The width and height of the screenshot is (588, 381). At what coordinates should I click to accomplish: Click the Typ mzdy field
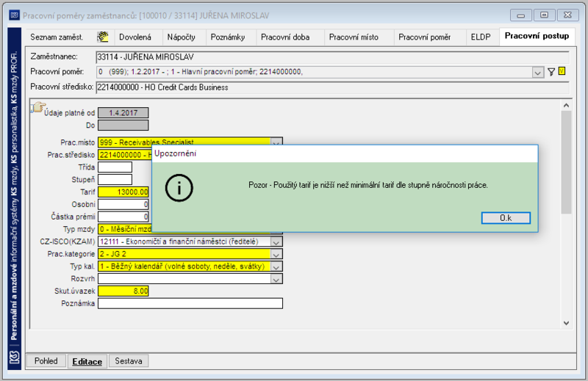tap(125, 229)
